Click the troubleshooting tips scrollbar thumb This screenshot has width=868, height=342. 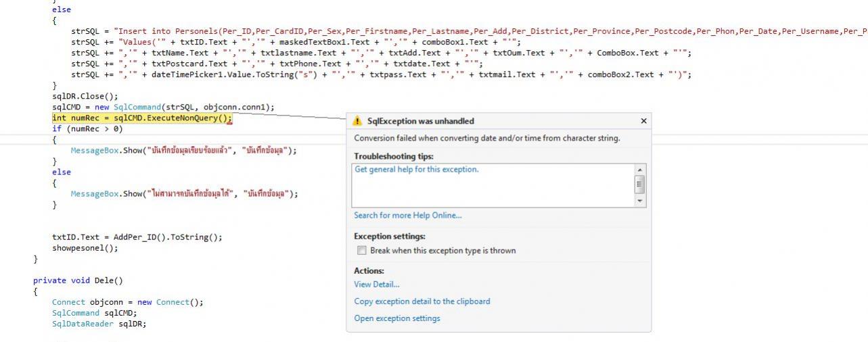pyautogui.click(x=639, y=185)
